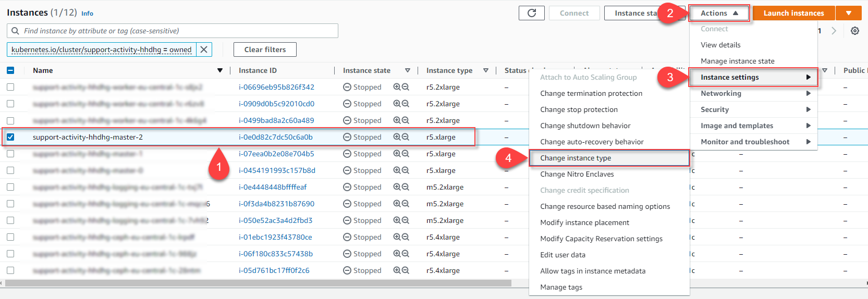Screen dimensions: 868x299
Task: Check the box for i-06696eb95b826f342 row
Action: tap(10, 87)
